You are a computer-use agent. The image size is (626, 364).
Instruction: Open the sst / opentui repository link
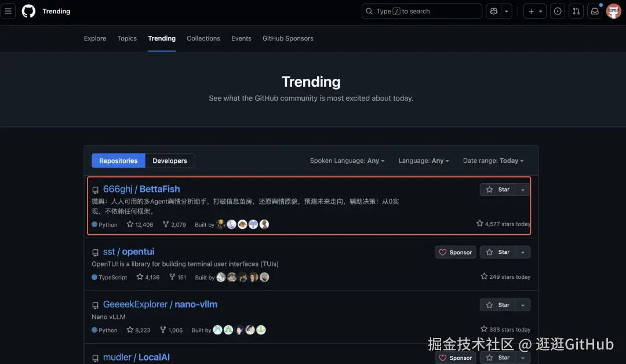[x=129, y=252]
